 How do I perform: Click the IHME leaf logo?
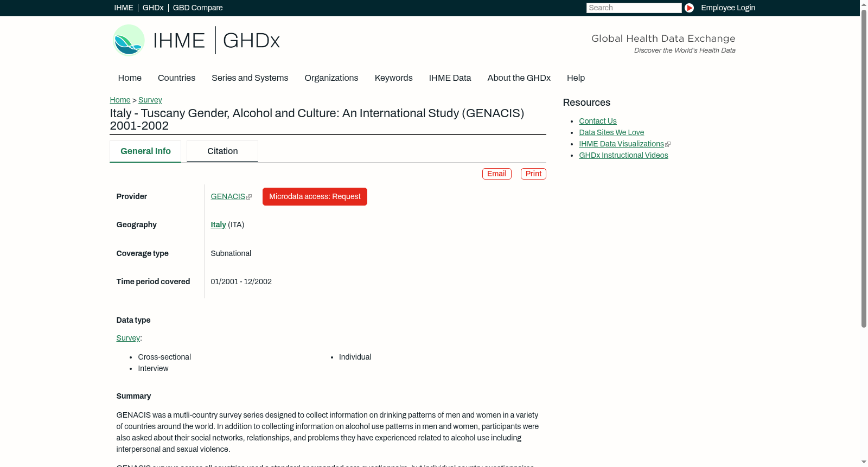tap(129, 40)
